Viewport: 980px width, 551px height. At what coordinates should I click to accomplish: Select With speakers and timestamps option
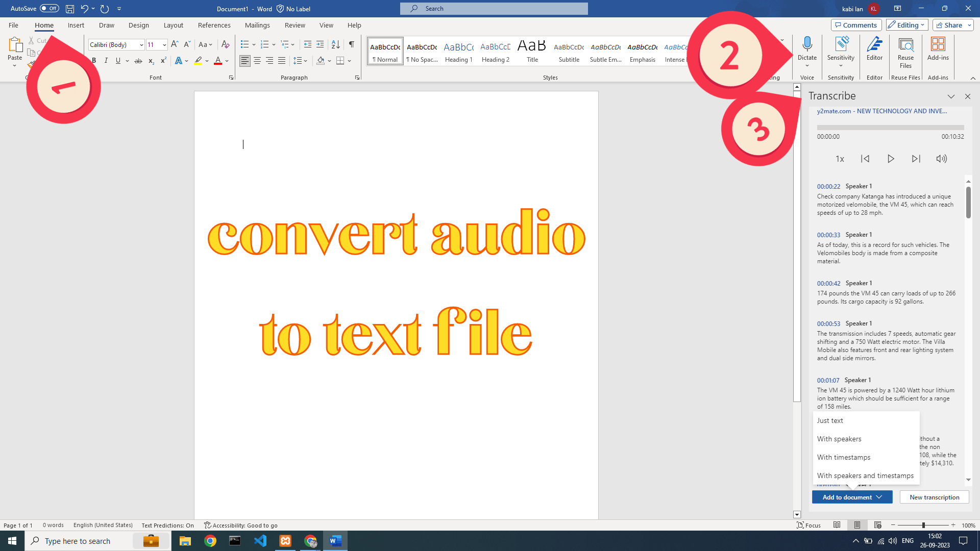coord(865,475)
